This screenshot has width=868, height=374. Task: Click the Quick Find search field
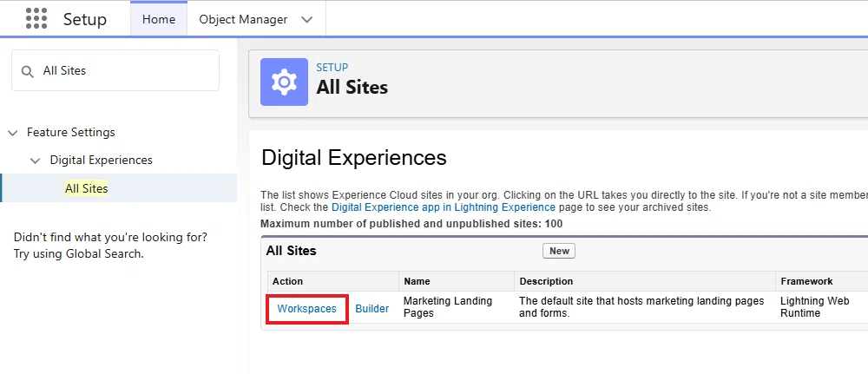click(115, 70)
